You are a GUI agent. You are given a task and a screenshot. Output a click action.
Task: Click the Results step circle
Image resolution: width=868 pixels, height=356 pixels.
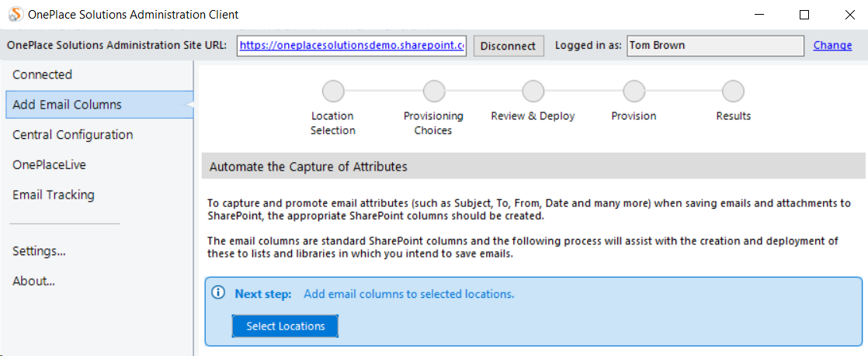pos(733,92)
